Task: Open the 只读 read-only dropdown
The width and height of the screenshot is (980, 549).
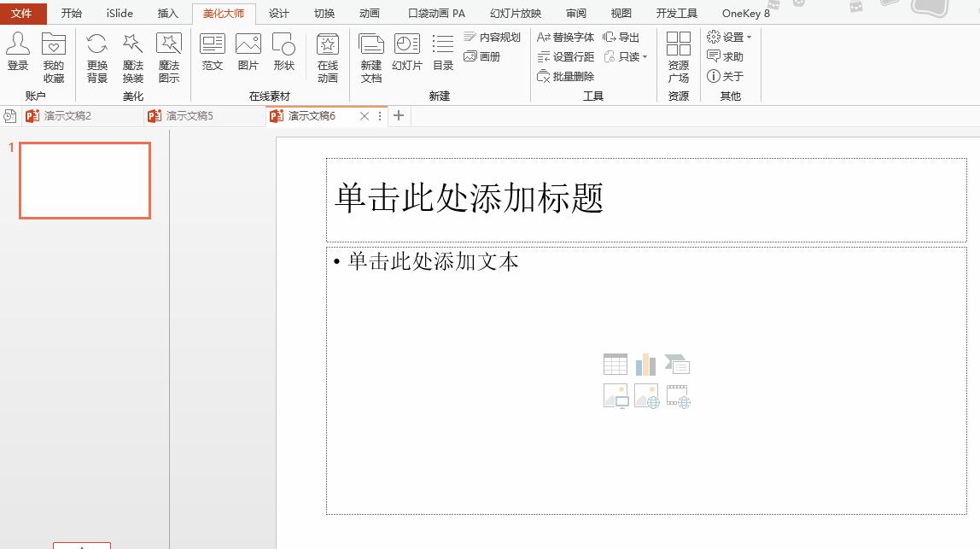Action: coord(626,56)
